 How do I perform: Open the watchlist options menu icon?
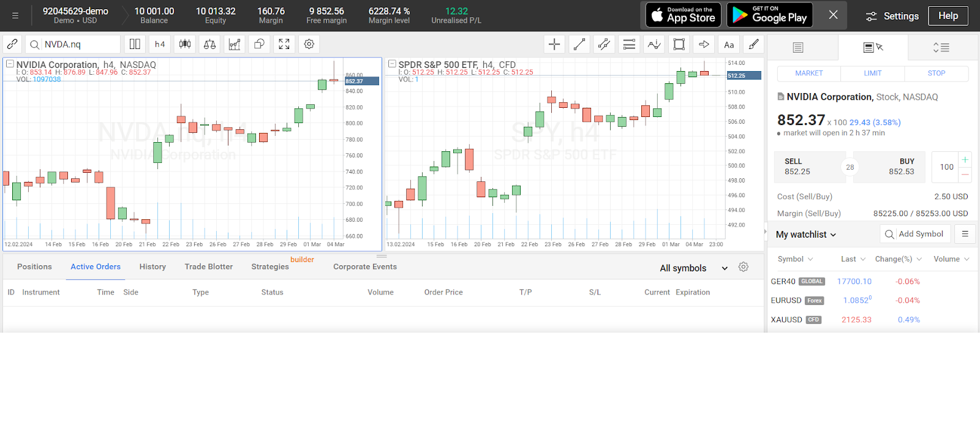(x=965, y=234)
